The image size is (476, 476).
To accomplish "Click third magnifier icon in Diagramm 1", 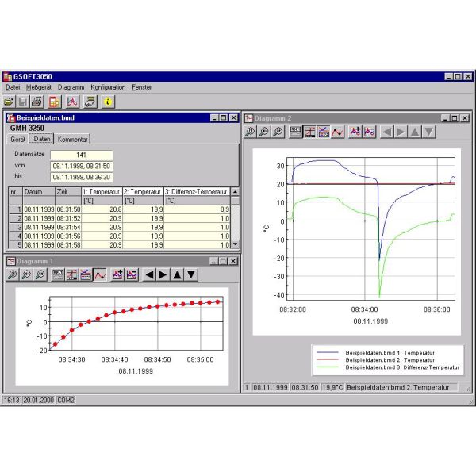I will (x=40, y=274).
